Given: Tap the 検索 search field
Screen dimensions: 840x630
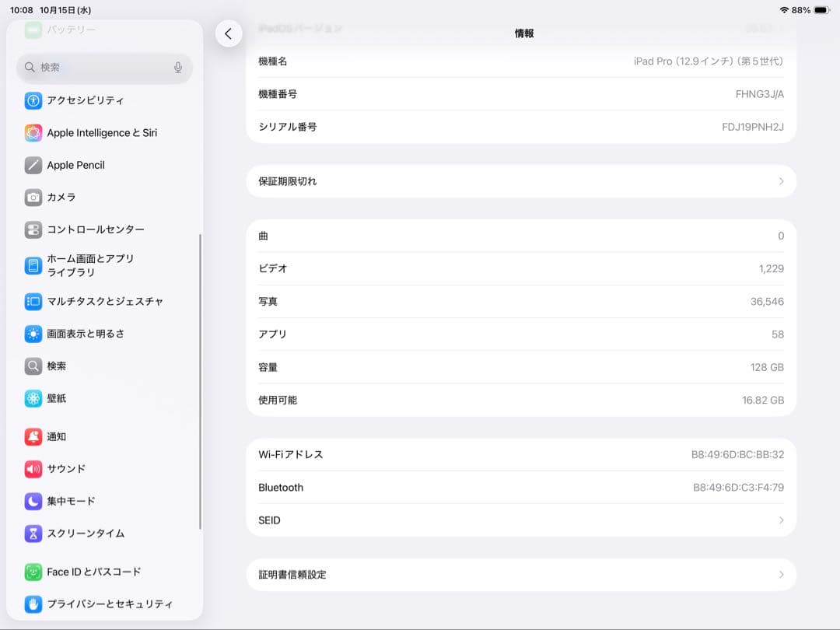Looking at the screenshot, I should click(x=101, y=68).
